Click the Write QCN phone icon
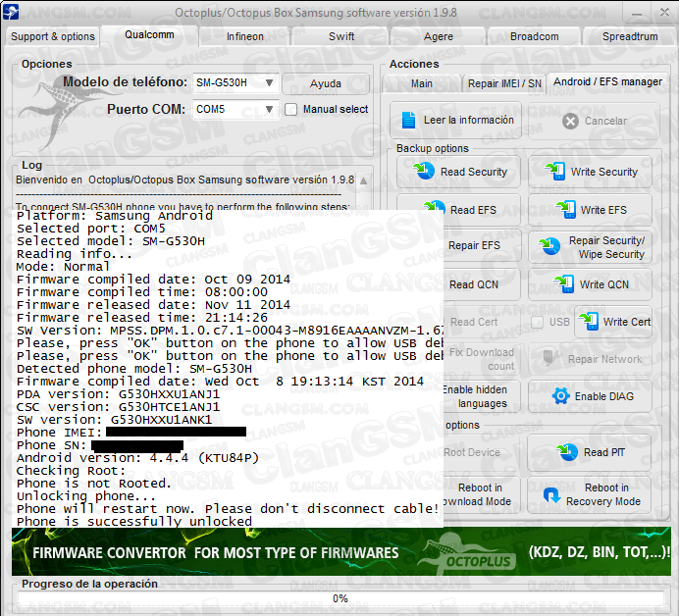 click(x=564, y=284)
